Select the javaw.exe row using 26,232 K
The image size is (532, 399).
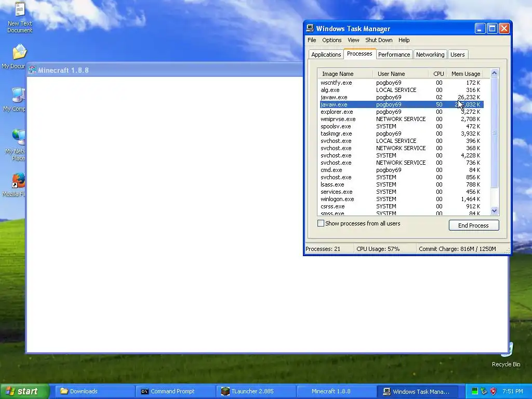[x=402, y=97]
